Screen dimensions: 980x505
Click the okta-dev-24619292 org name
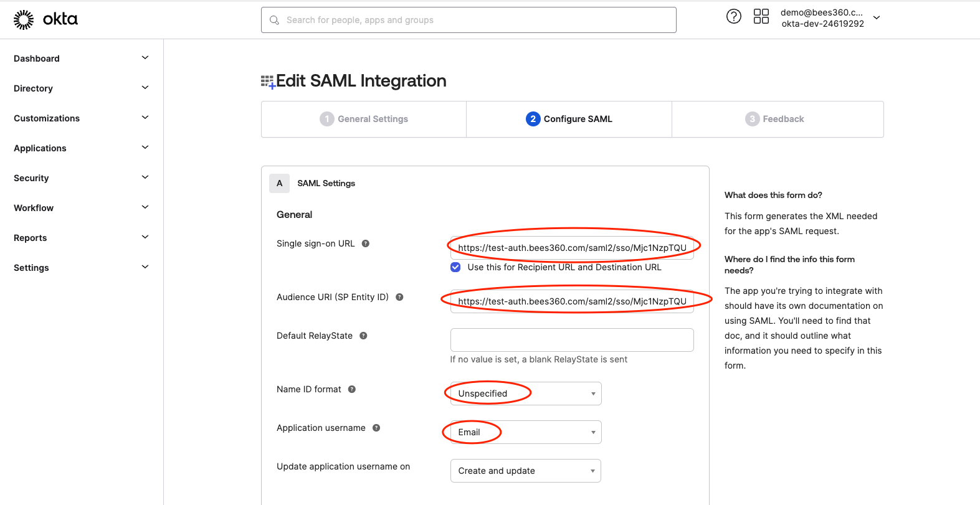823,24
